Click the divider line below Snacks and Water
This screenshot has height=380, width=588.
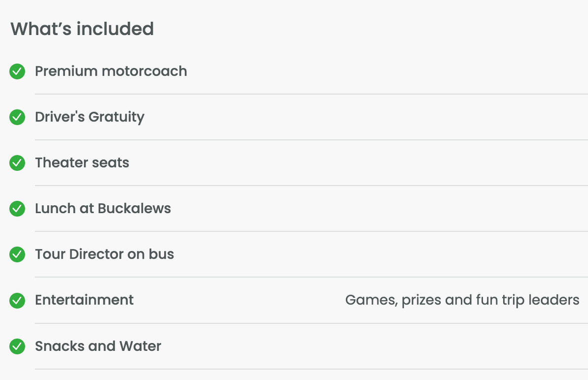click(x=311, y=369)
